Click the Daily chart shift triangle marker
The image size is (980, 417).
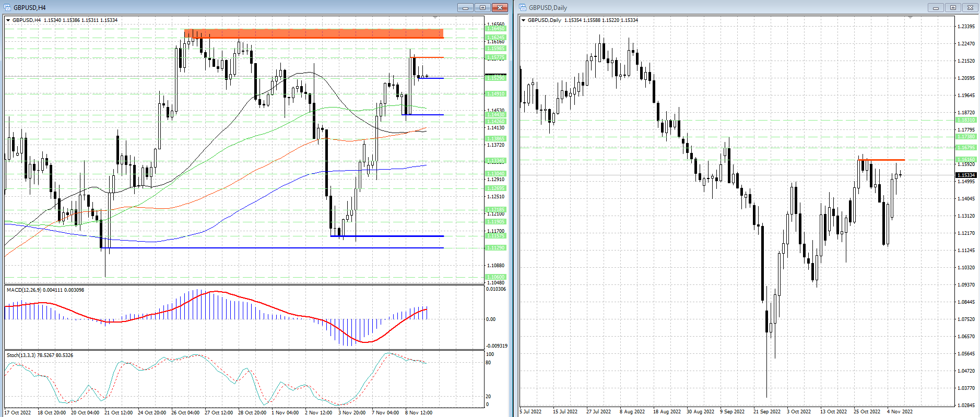(910, 18)
